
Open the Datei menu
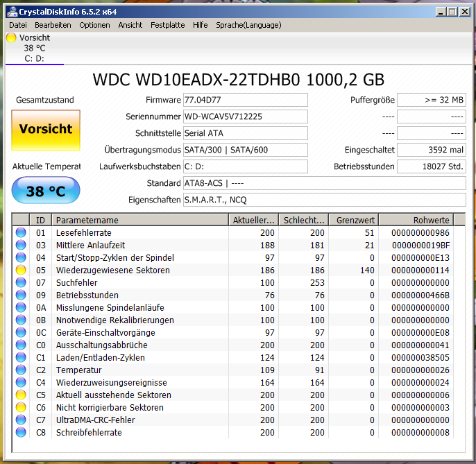18,25
